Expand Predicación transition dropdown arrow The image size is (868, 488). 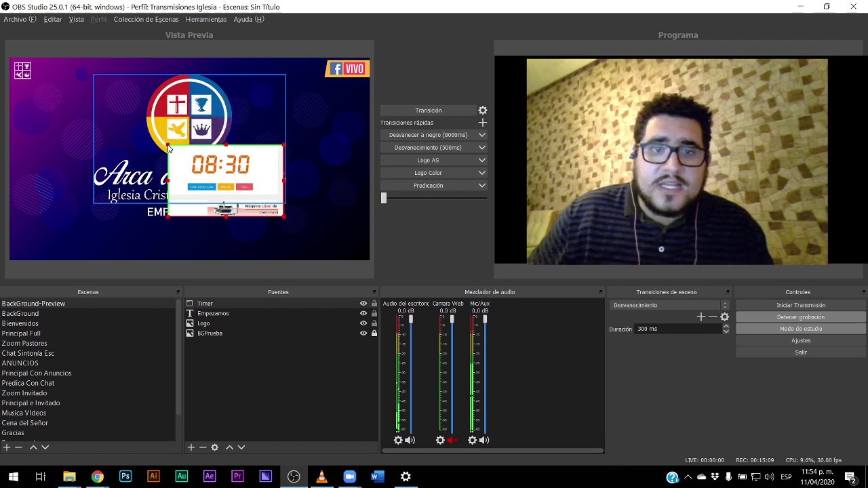point(482,186)
